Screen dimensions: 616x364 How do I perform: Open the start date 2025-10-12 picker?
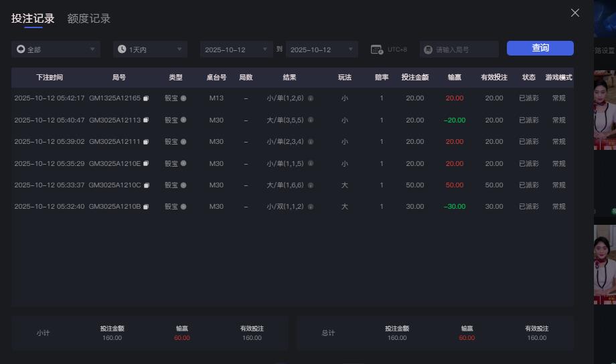click(236, 50)
